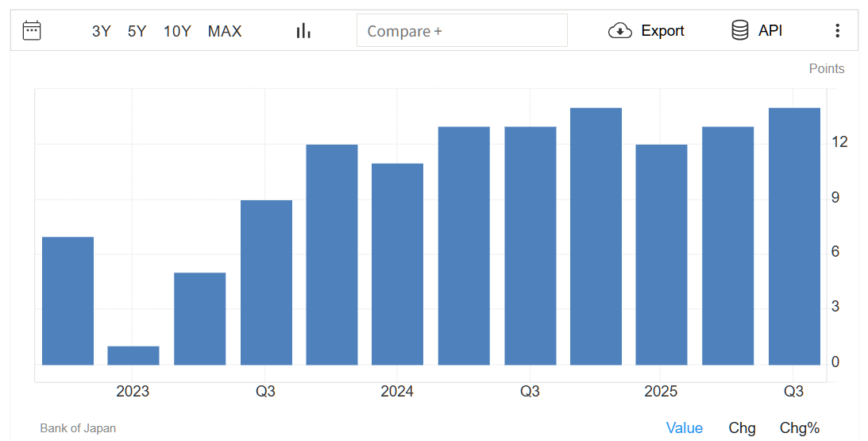Switch to the Chg% tab
This screenshot has height=441, width=868.
coord(799,428)
